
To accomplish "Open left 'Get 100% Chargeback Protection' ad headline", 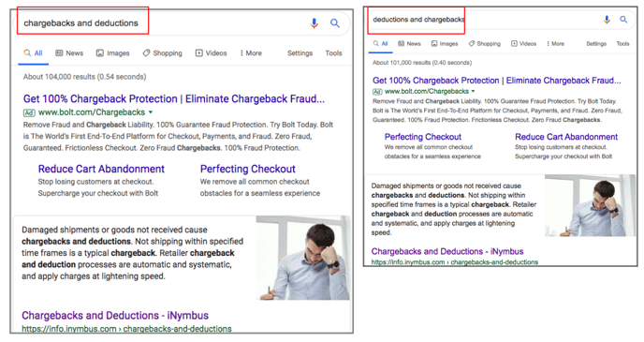I will (174, 98).
